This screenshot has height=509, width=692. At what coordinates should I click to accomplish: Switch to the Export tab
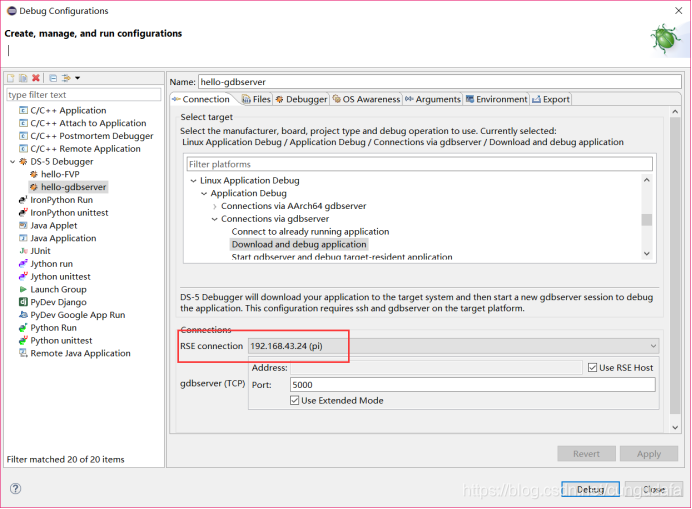tap(551, 99)
